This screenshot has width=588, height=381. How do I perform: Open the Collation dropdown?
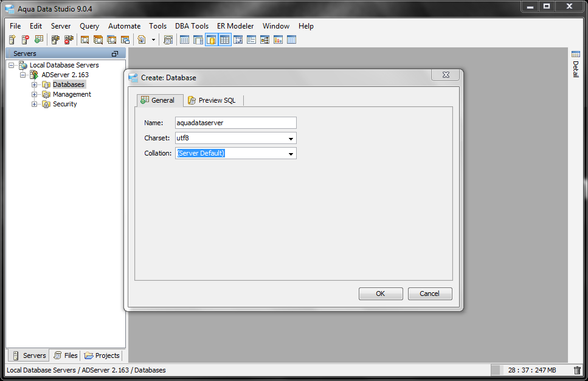291,154
